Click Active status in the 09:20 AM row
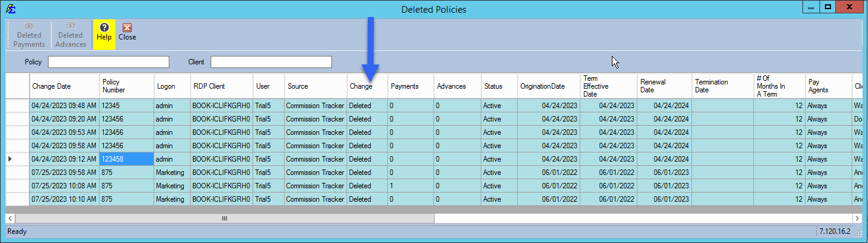 (x=500, y=119)
